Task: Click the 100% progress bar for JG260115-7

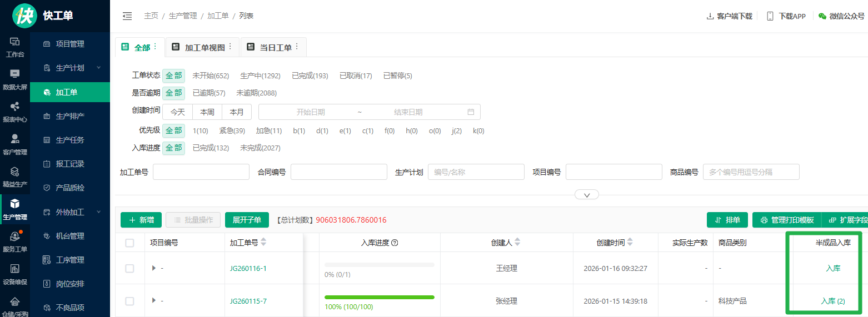Action: [380, 298]
